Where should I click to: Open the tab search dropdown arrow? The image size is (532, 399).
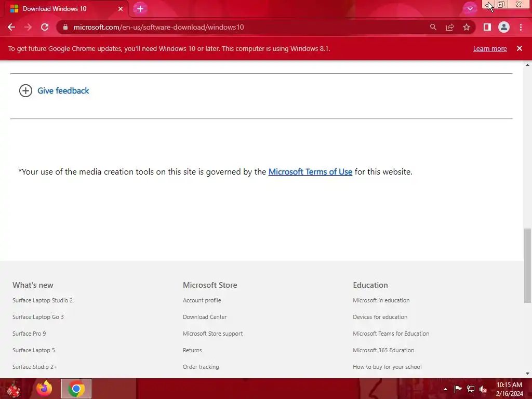tap(470, 9)
